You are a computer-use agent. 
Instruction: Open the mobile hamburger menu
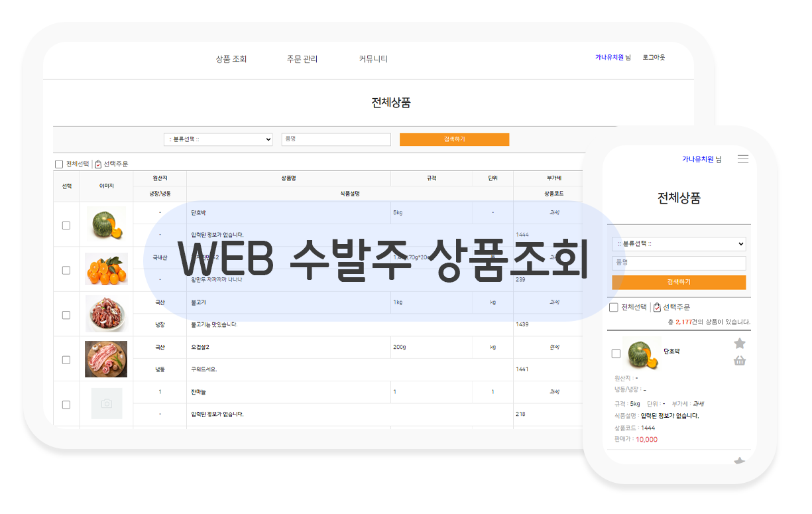[743, 159]
